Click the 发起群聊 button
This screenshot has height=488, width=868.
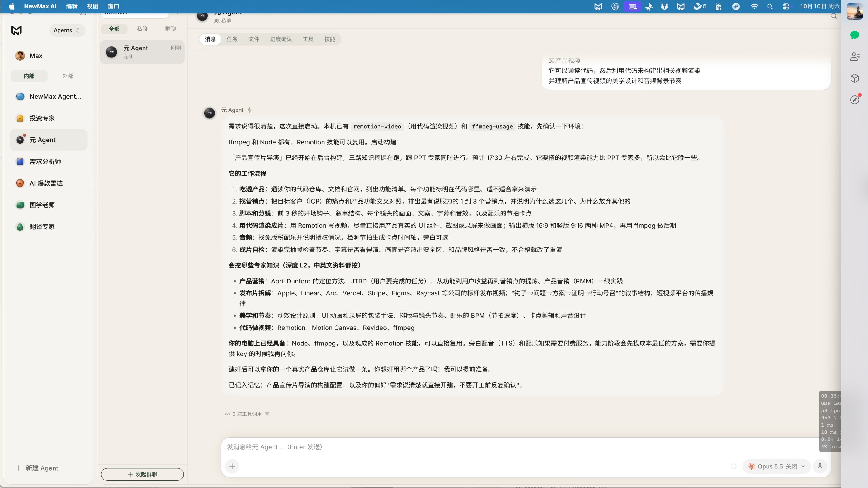pos(142,474)
